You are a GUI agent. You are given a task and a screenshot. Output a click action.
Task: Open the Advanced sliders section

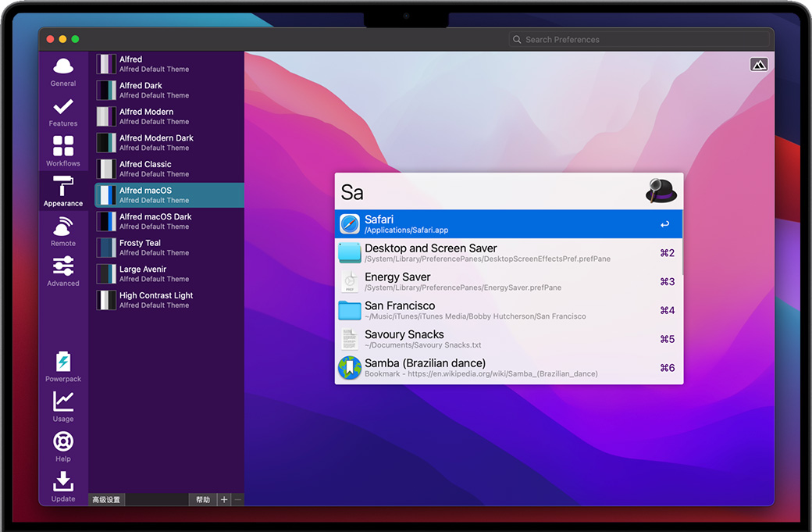click(63, 270)
